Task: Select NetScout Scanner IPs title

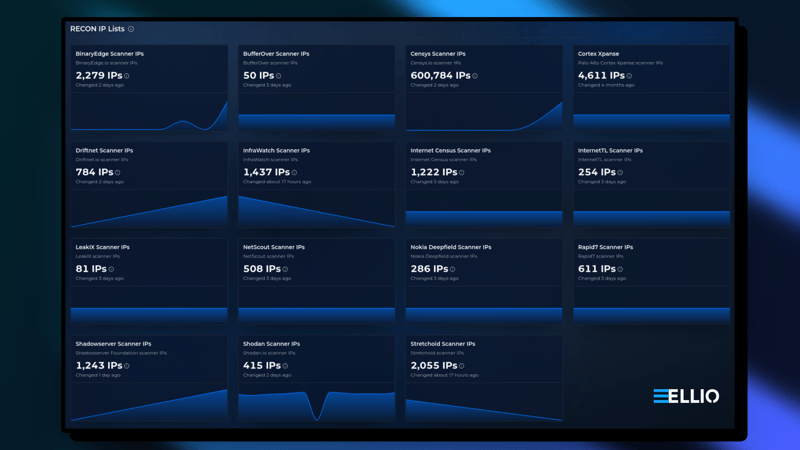Action: click(x=274, y=247)
